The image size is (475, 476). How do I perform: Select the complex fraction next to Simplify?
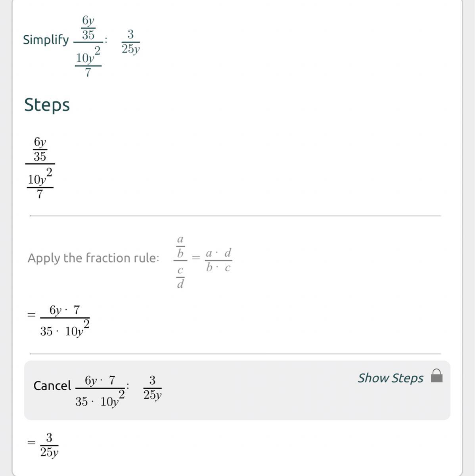point(88,46)
